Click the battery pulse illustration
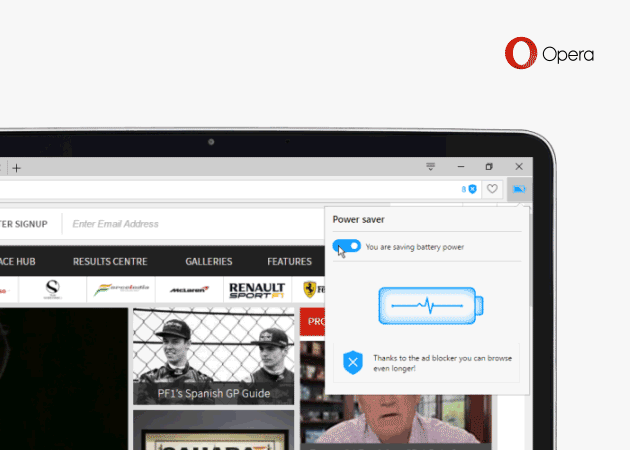The image size is (630, 450). 431,306
